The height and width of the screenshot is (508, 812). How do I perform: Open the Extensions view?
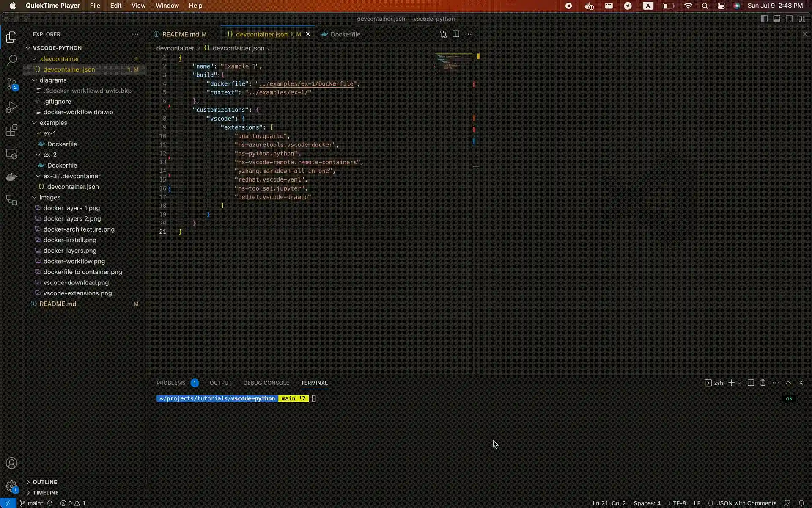[11, 130]
